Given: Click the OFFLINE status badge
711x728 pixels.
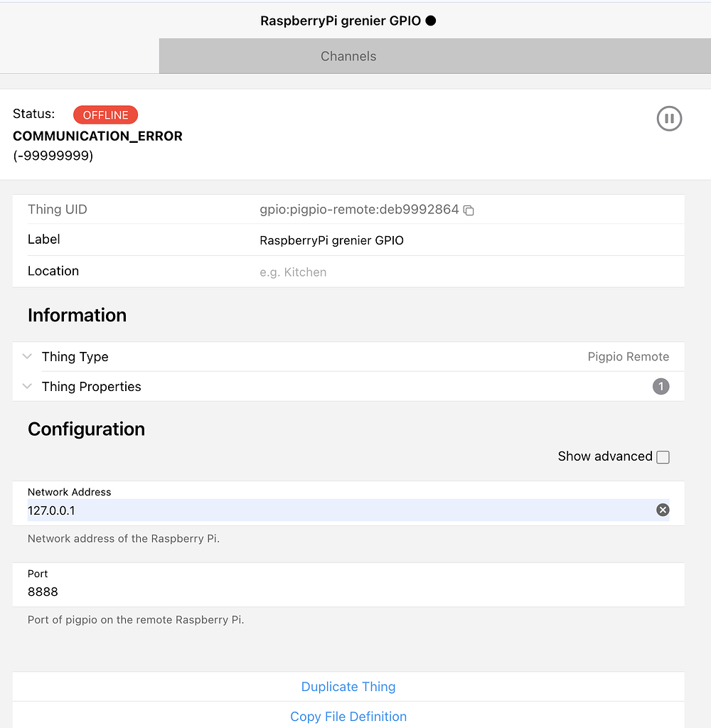Looking at the screenshot, I should coord(105,114).
